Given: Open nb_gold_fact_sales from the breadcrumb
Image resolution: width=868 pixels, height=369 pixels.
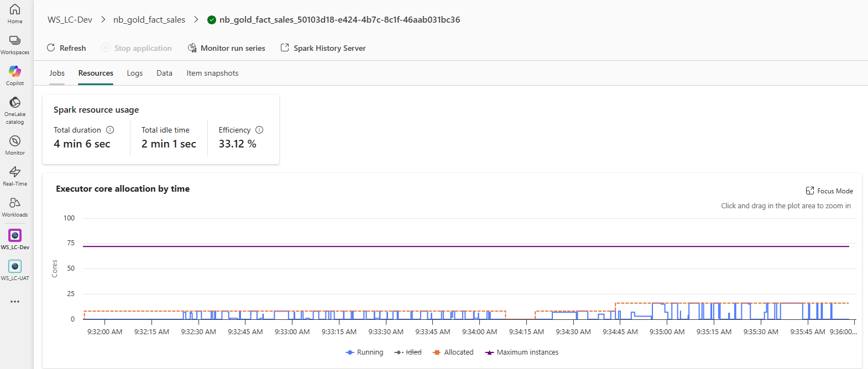Looking at the screenshot, I should (149, 20).
